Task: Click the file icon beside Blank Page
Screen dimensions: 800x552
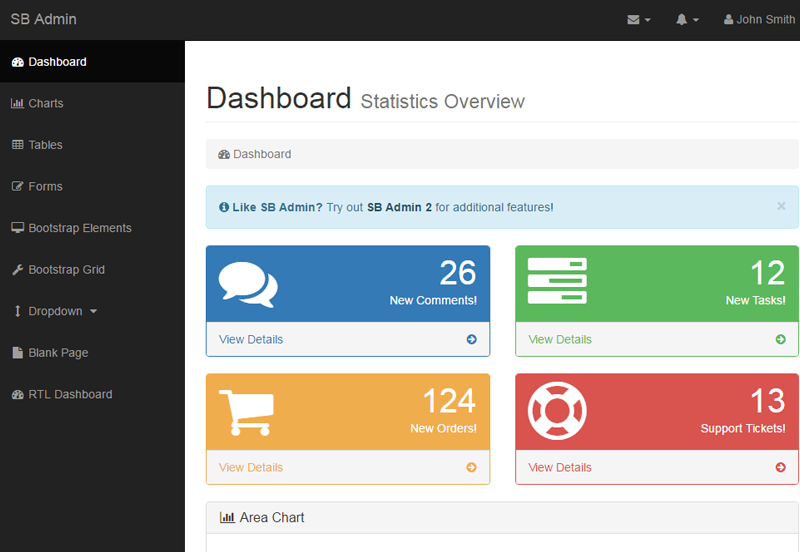Action: point(18,353)
